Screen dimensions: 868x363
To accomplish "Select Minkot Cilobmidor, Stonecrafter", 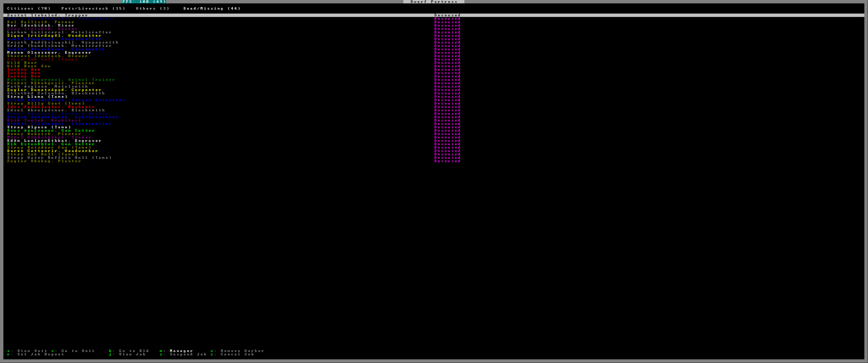I will (59, 124).
